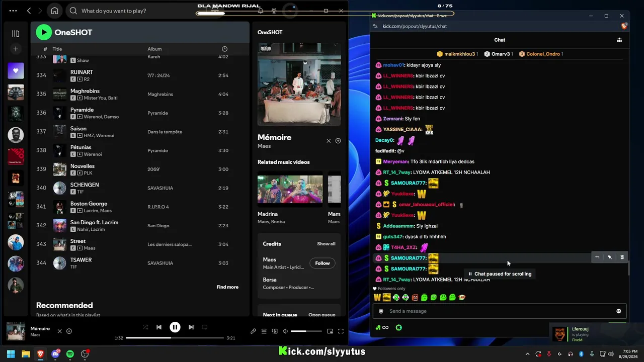Open the emoji picker in Kick chat
The width and height of the screenshot is (644, 362).
tap(619, 311)
